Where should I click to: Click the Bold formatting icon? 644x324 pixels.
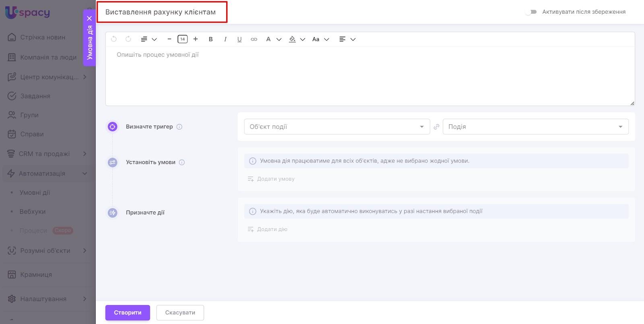[x=211, y=39]
